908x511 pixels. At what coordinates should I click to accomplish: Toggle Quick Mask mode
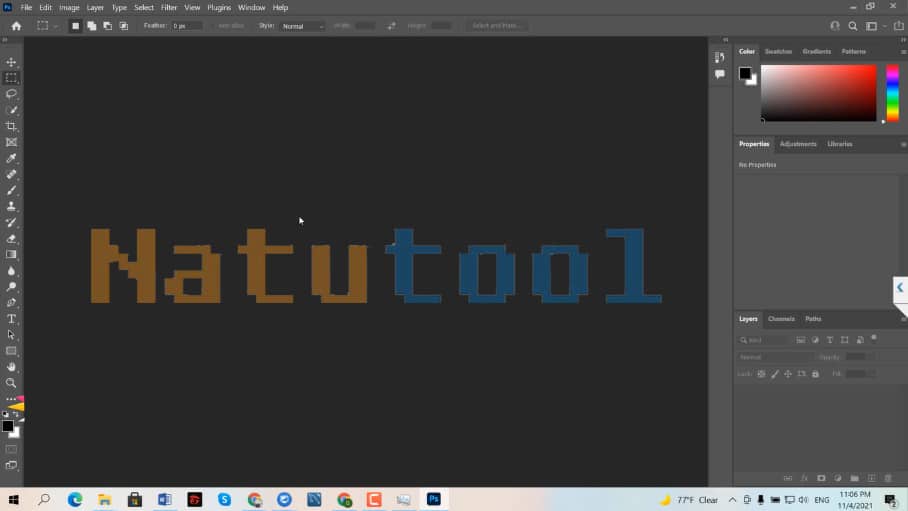click(x=11, y=449)
